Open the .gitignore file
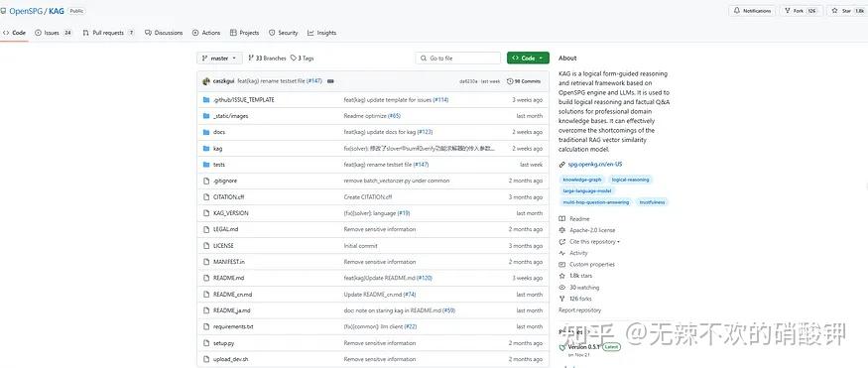Screen dimensions: 868x368 click(225, 181)
